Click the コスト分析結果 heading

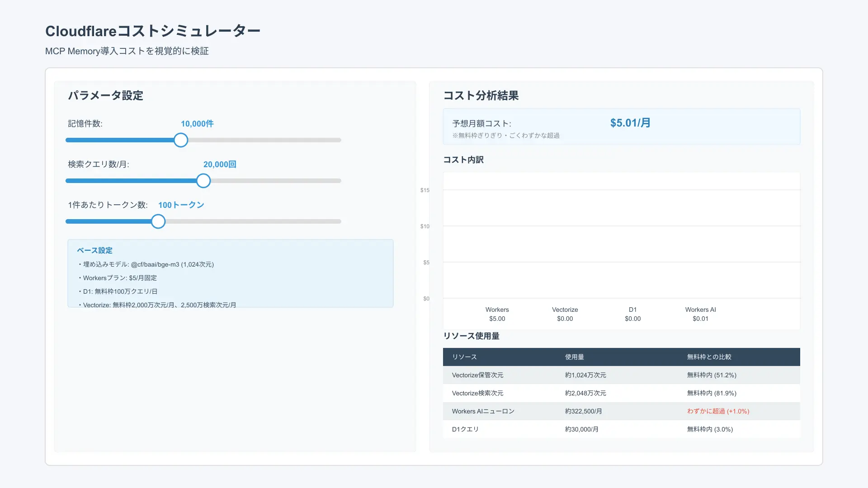tap(481, 96)
